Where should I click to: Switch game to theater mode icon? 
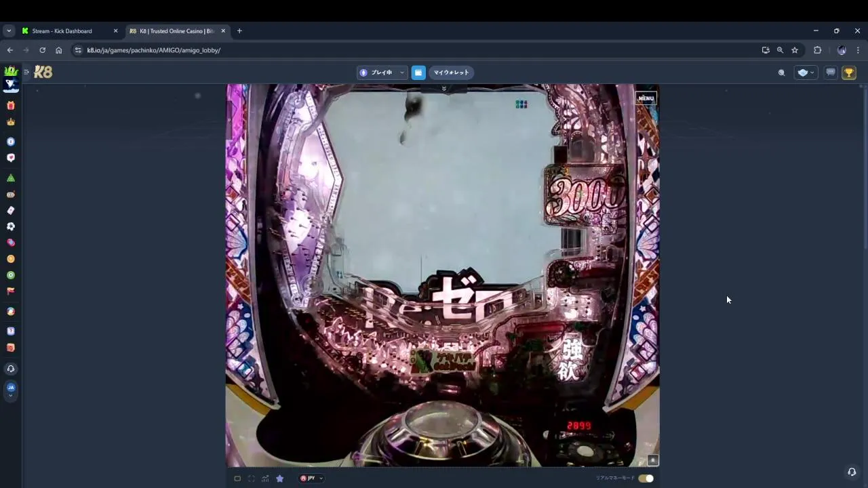(x=237, y=479)
